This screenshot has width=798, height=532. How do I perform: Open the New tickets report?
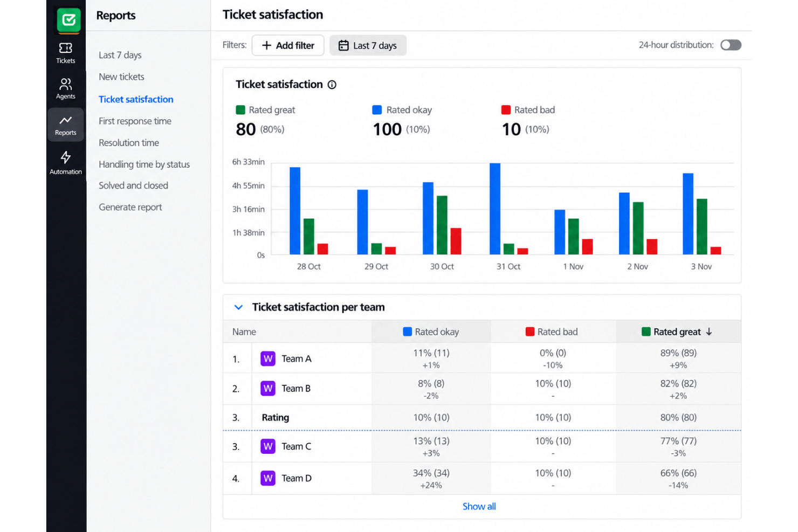121,77
